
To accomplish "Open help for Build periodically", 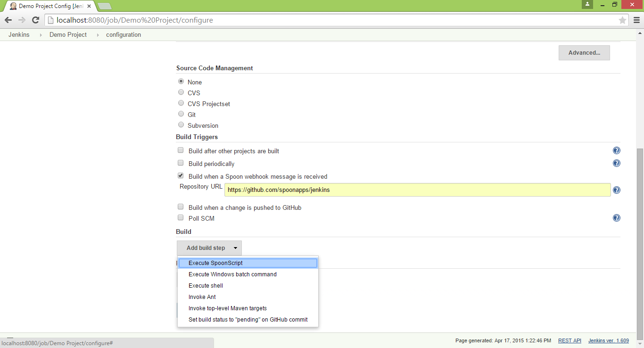I will (616, 163).
